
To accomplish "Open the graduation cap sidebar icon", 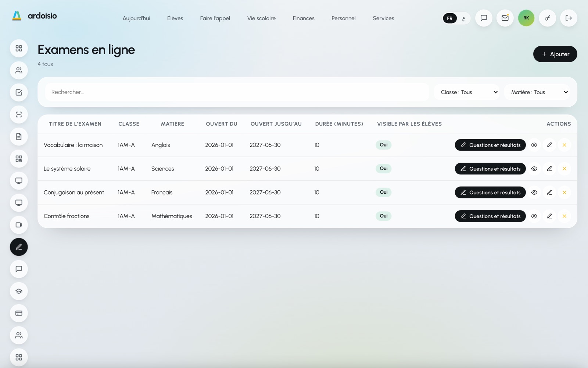I will 19,291.
